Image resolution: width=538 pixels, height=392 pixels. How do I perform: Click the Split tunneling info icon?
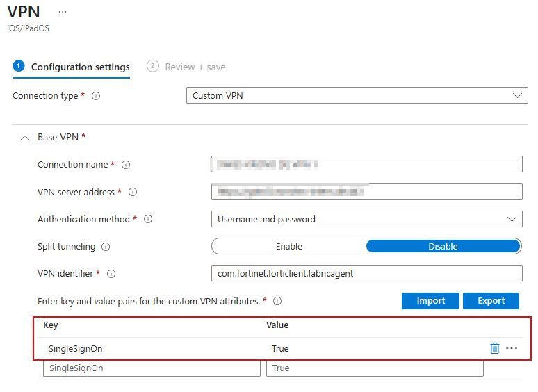click(105, 247)
